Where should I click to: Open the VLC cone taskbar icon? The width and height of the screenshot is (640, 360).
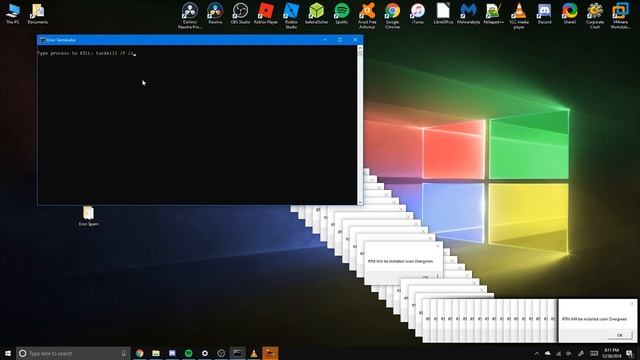(x=254, y=353)
